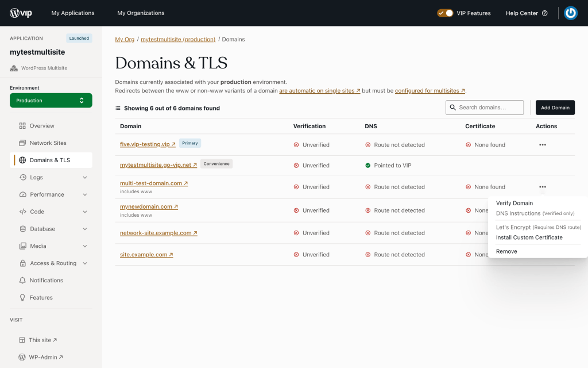Choose Install Custom Certificate
Screen dimensions: 588x368
(529, 237)
